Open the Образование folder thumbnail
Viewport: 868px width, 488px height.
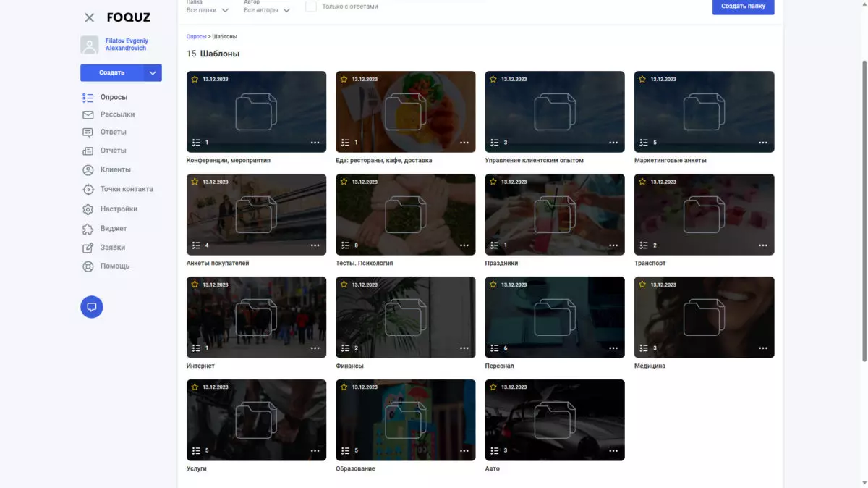click(405, 420)
